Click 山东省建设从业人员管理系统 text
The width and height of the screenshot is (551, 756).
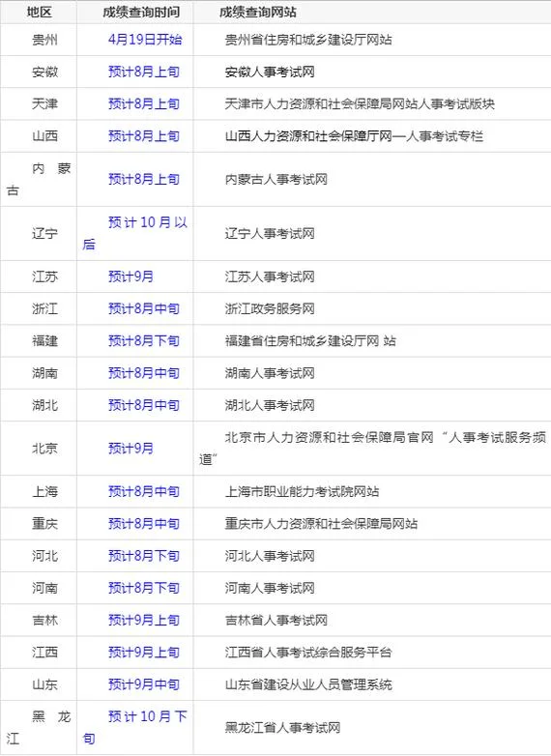point(308,684)
